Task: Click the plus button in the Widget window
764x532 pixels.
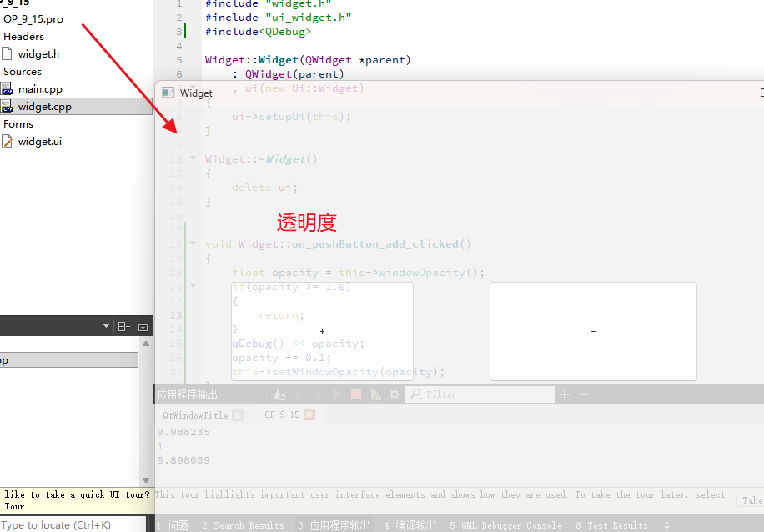Action: pos(322,331)
